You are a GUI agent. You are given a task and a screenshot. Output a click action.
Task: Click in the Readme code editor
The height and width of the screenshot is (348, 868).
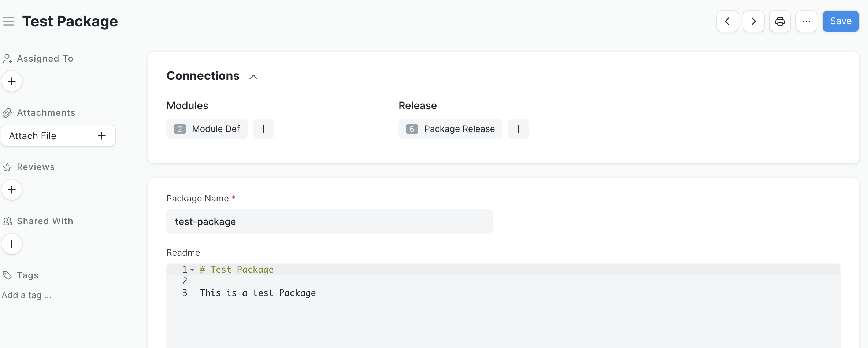point(476,315)
